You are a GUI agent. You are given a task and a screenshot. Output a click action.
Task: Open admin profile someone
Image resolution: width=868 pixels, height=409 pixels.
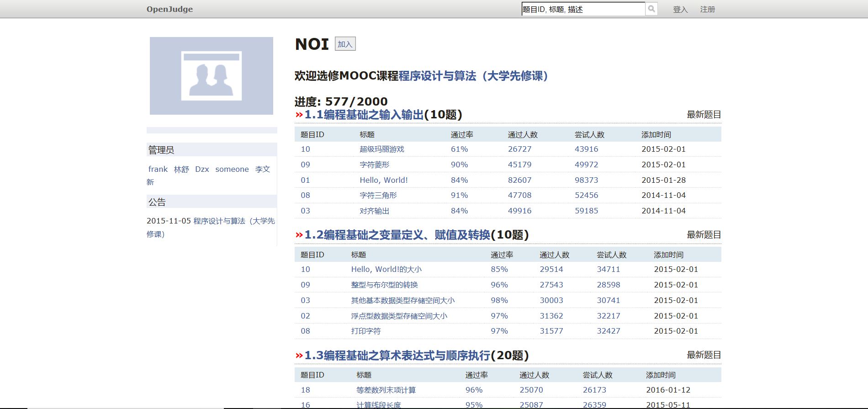pyautogui.click(x=232, y=169)
